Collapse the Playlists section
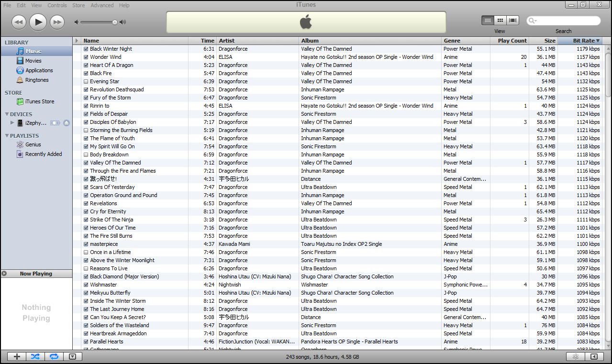Image resolution: width=612 pixels, height=364 pixels. tap(7, 136)
